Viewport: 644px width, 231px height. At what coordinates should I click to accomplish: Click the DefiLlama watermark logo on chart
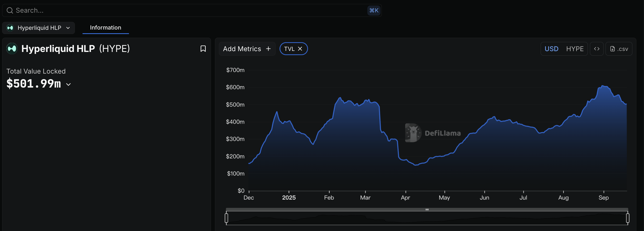coord(413,133)
